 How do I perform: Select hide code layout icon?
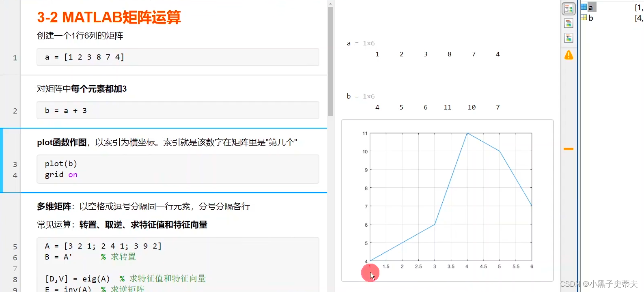click(x=569, y=38)
